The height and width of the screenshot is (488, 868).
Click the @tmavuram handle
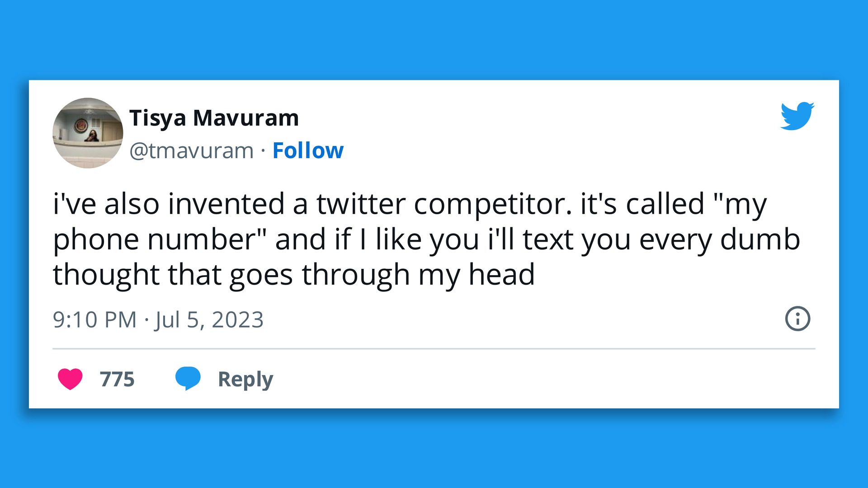click(x=190, y=150)
